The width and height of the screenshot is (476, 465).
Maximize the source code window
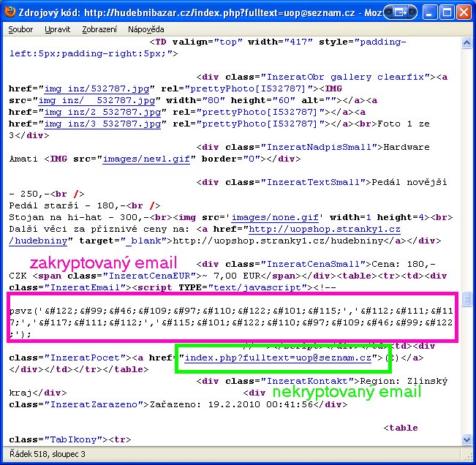445,11
